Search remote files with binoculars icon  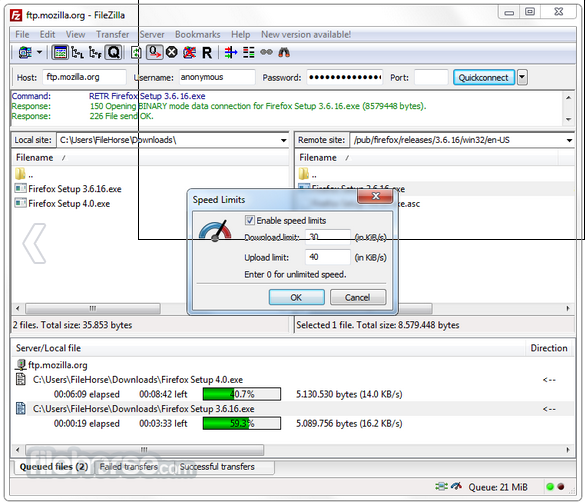[x=284, y=53]
